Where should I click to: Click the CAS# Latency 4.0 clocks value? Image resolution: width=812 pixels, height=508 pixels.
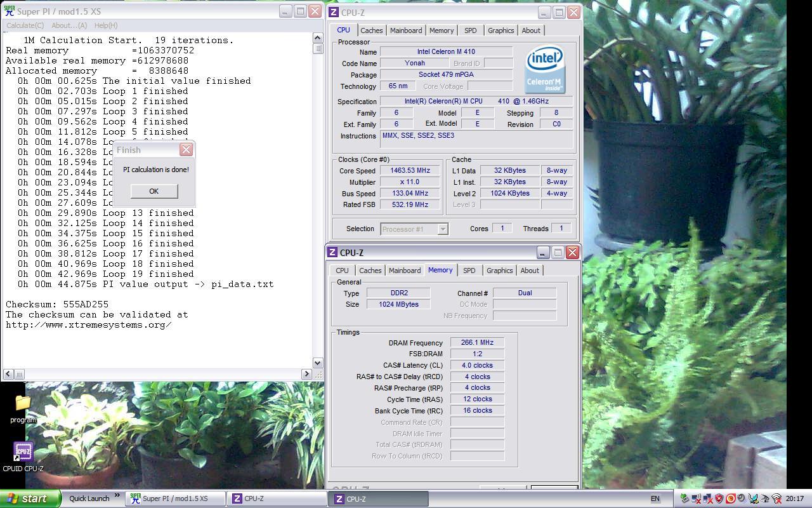click(x=477, y=365)
